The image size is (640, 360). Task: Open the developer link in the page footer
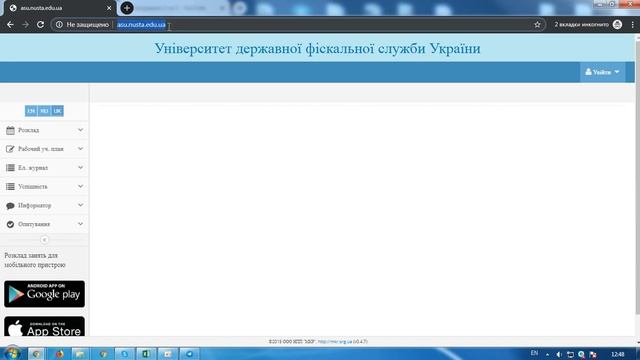pos(335,342)
